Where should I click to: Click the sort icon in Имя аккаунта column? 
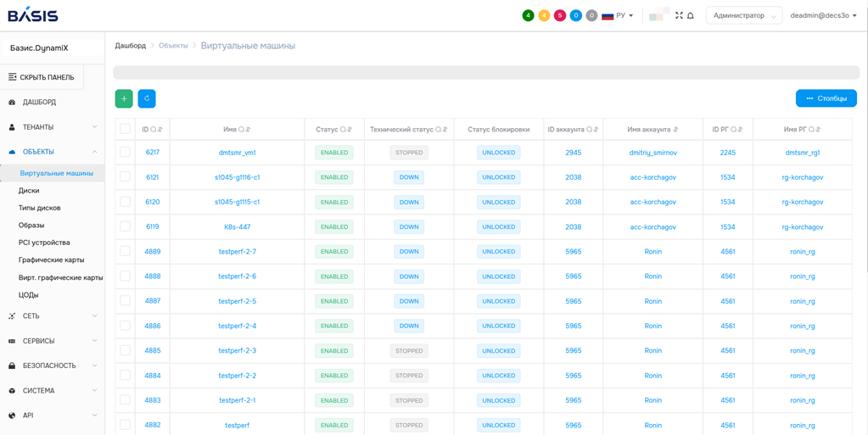676,130
